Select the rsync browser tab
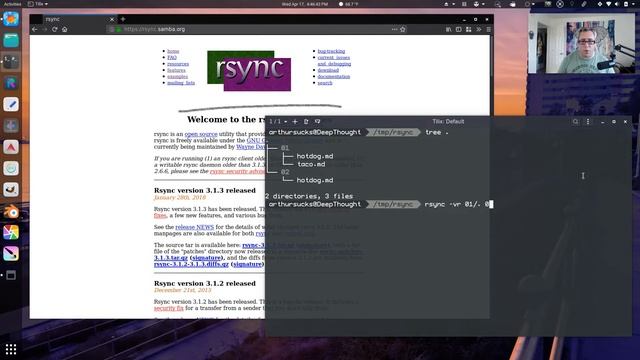Viewport: 640px width, 360px height. (x=80, y=19)
